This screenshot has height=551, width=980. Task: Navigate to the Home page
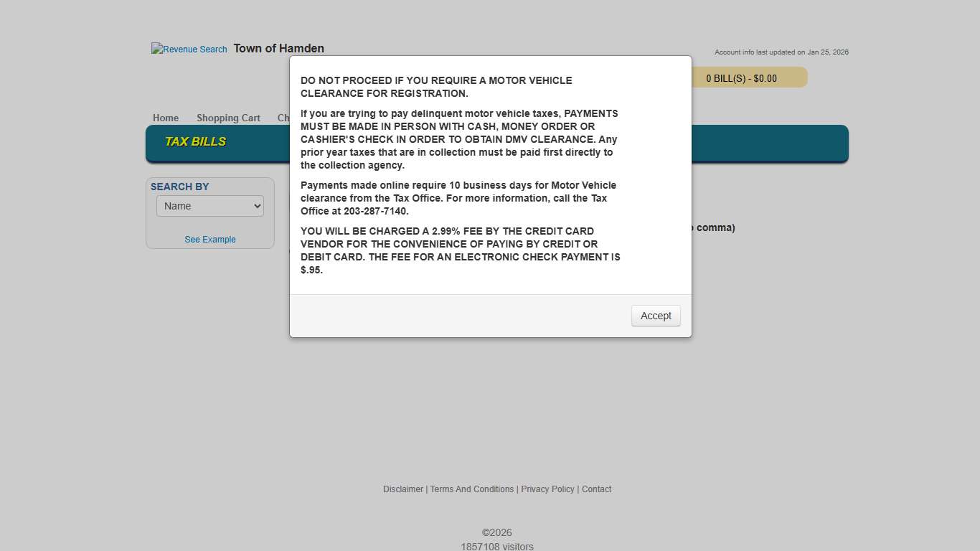pyautogui.click(x=166, y=118)
